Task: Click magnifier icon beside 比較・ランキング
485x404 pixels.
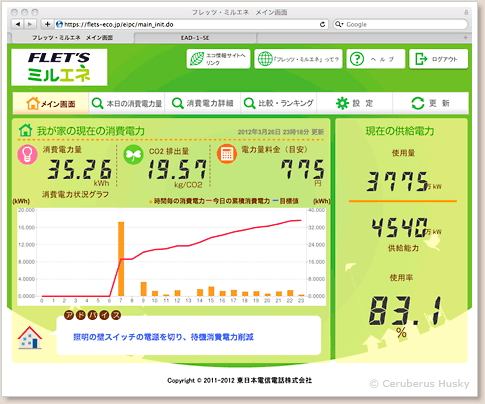Action: click(x=249, y=103)
